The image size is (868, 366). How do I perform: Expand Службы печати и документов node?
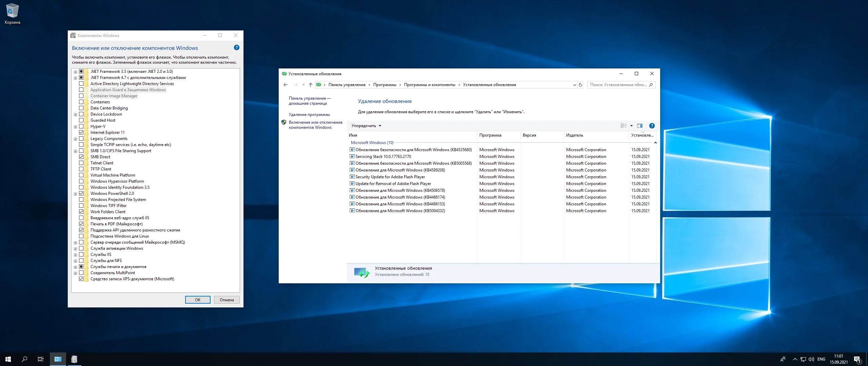75,266
